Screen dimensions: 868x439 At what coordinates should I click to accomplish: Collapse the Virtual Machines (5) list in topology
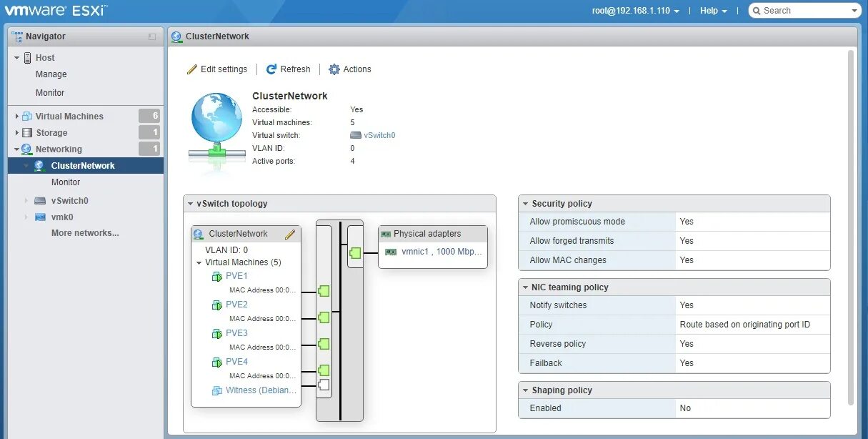tap(199, 262)
